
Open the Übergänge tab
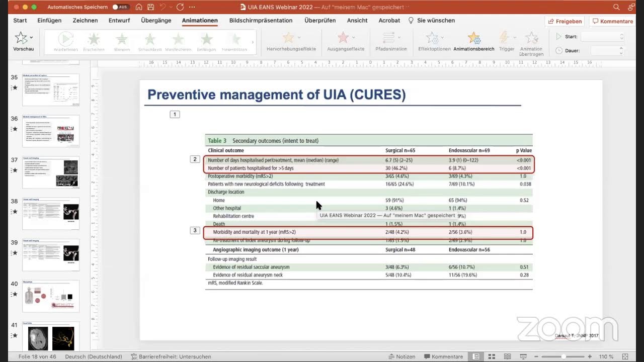coord(156,21)
